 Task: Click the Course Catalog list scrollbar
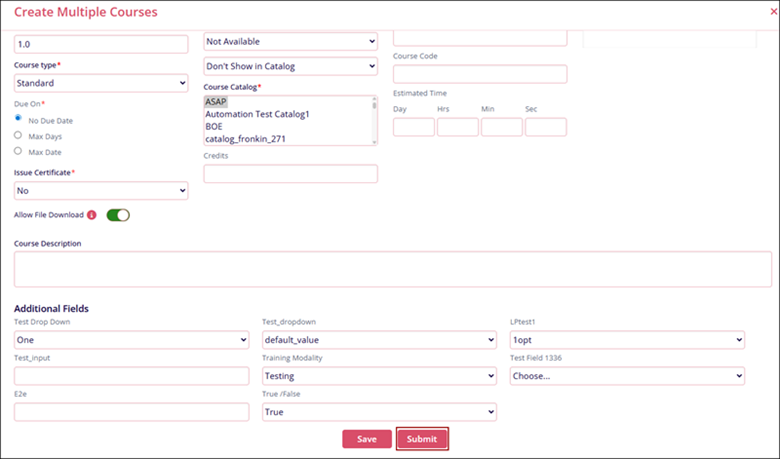(374, 120)
